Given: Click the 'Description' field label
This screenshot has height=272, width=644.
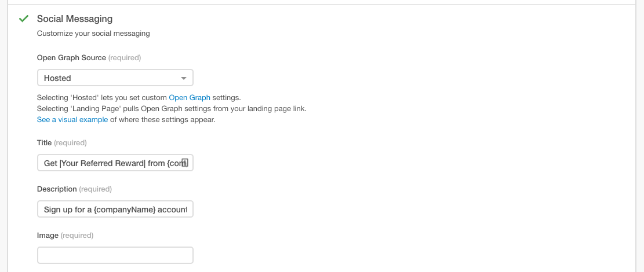Looking at the screenshot, I should (57, 189).
